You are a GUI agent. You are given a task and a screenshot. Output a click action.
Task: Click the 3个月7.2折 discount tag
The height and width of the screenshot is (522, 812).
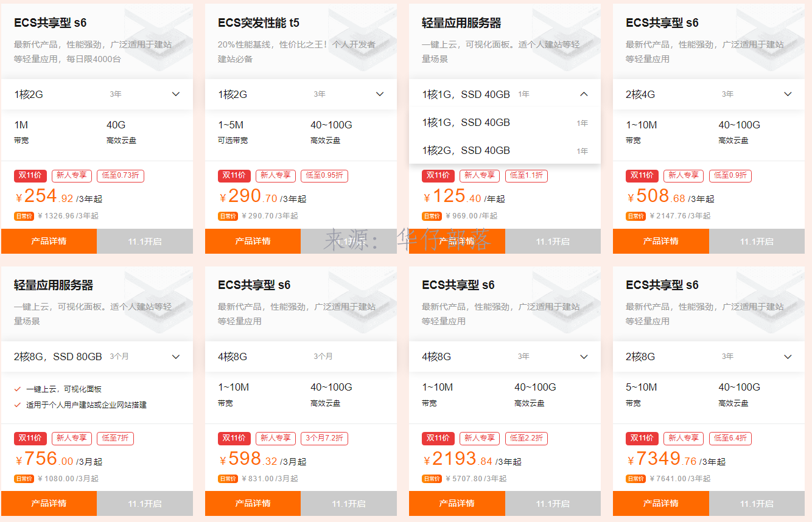point(324,438)
